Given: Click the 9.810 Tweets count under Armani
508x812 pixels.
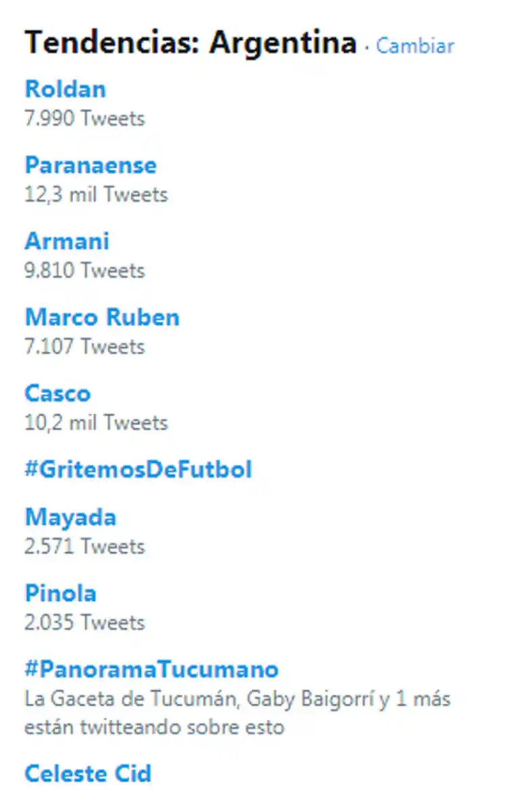Looking at the screenshot, I should (84, 271).
